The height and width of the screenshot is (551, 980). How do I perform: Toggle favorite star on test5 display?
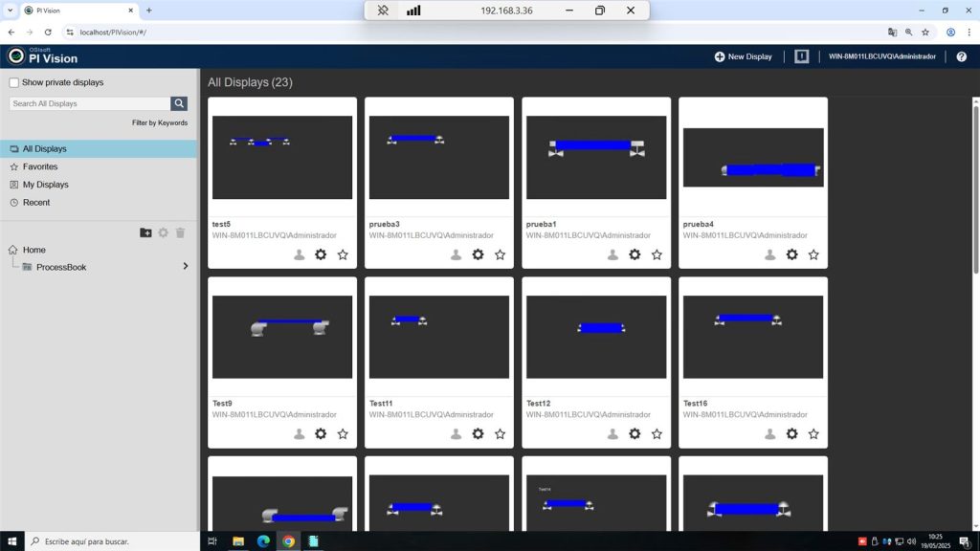[343, 254]
